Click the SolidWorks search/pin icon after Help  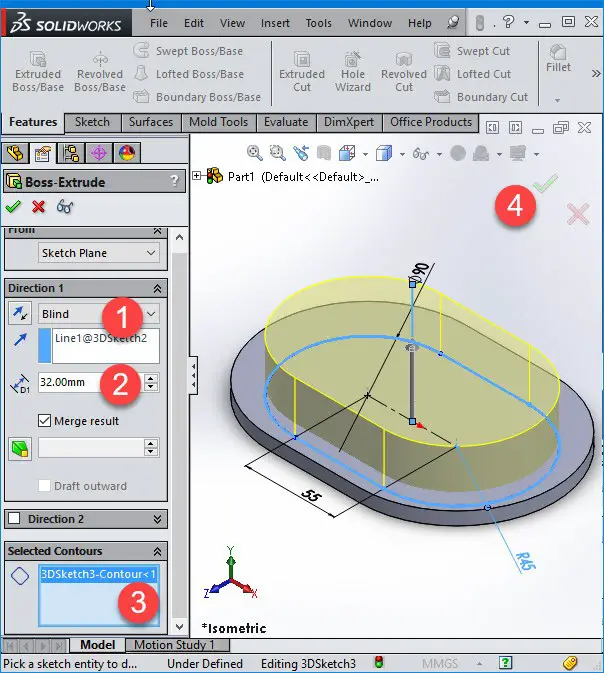pyautogui.click(x=453, y=22)
